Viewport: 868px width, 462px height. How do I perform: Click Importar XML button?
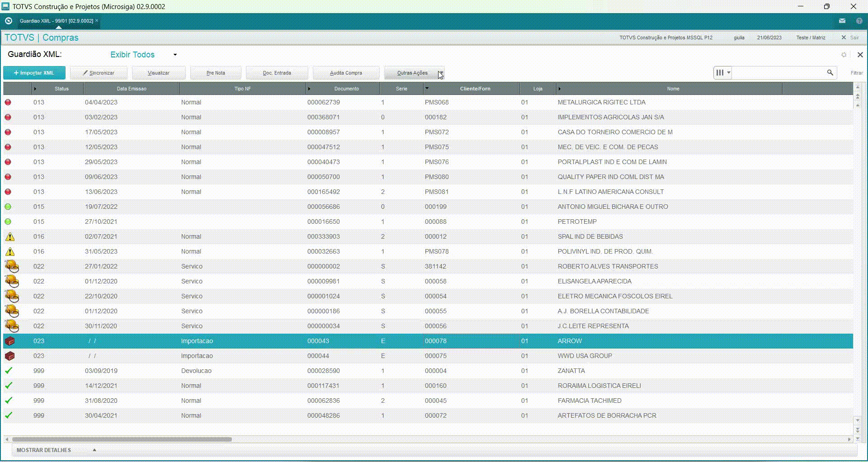[34, 73]
